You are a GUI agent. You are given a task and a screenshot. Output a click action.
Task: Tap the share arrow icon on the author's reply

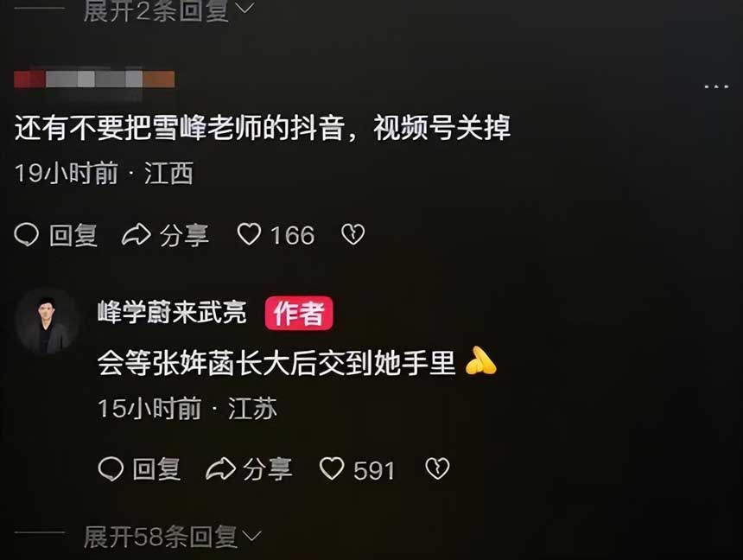pyautogui.click(x=220, y=469)
